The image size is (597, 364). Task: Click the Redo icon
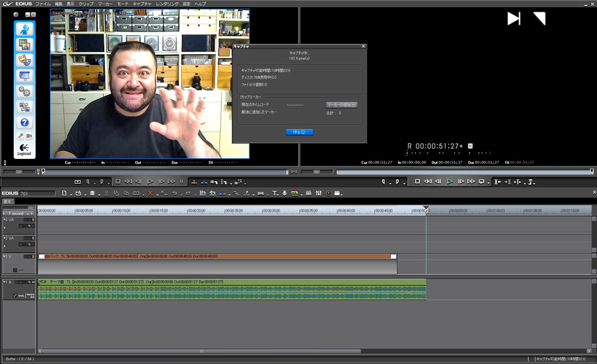coord(189,194)
